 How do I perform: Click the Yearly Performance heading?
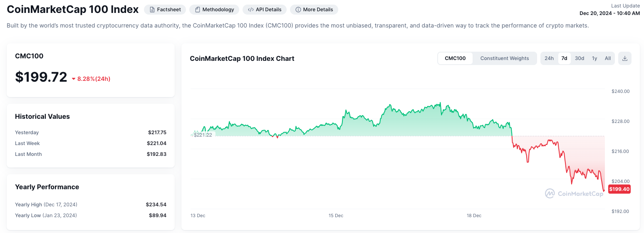point(47,187)
